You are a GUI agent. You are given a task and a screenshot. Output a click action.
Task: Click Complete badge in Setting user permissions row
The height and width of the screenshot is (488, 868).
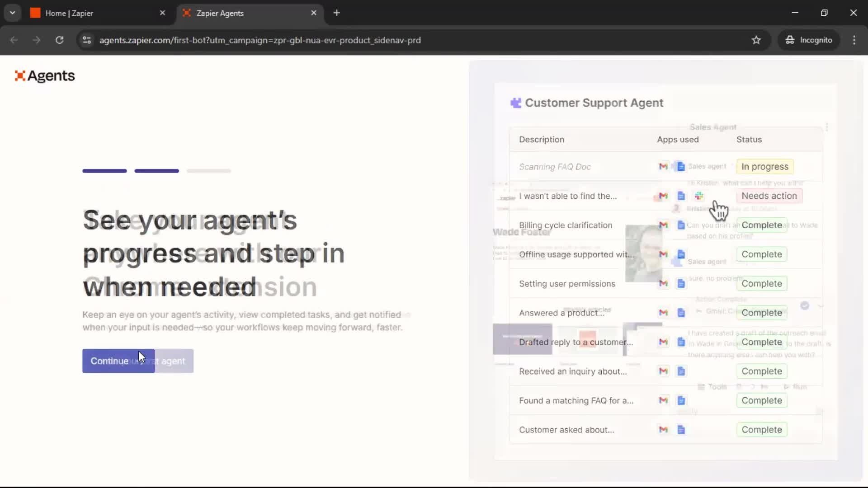coord(762,284)
